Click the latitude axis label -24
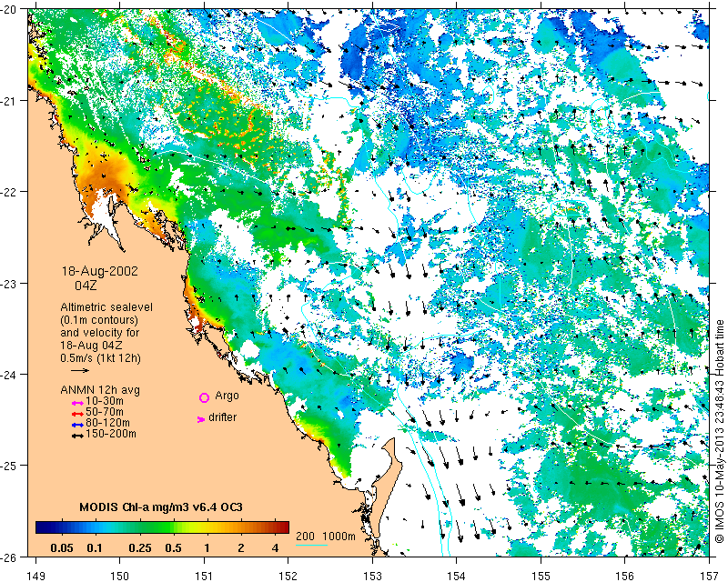728x582 pixels. (9, 375)
